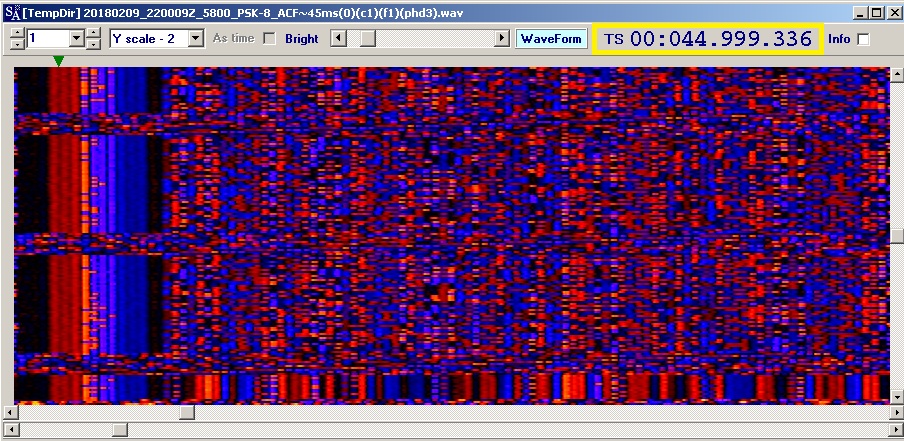904x441 pixels.
Task: Click the vertical scrollbar up arrow
Action: (897, 74)
